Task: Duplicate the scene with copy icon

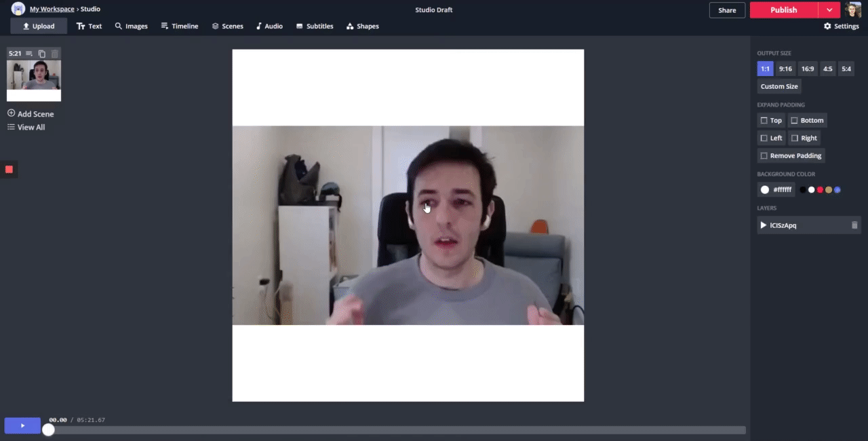Action: 42,54
